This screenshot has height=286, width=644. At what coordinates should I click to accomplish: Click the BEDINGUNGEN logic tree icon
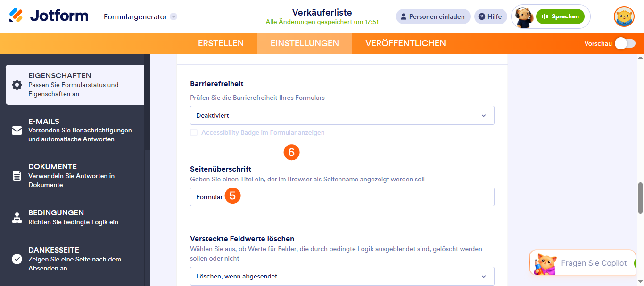[x=17, y=218]
